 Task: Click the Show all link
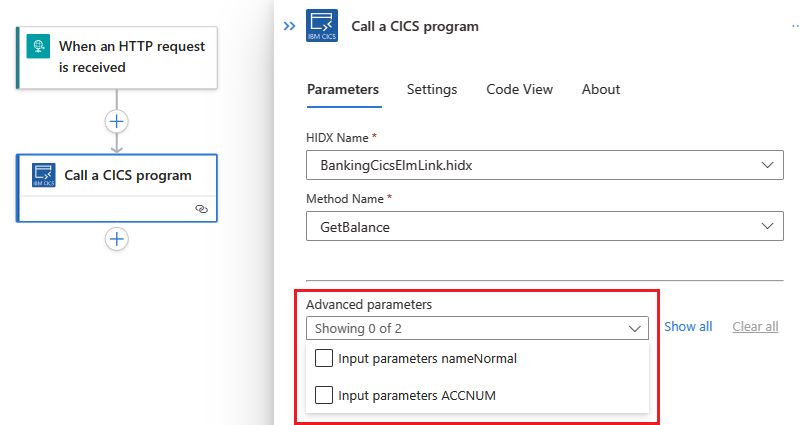(x=688, y=327)
